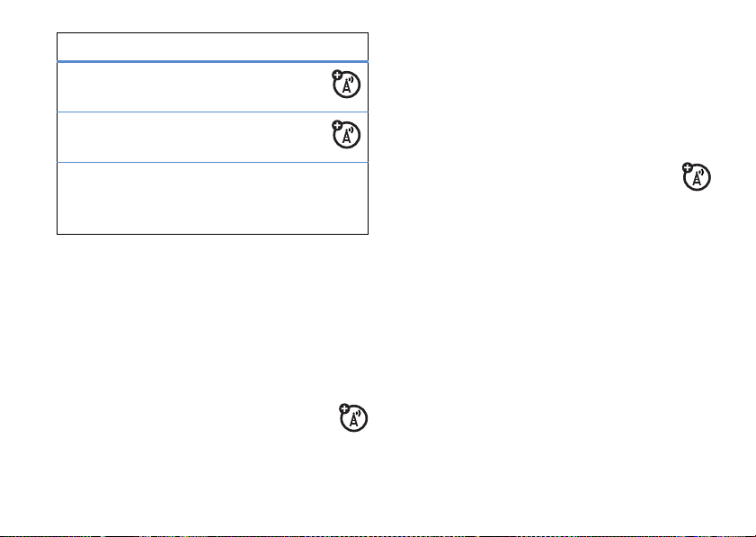Click the table's right black border
The width and height of the screenshot is (756, 537).
pyautogui.click(x=369, y=198)
